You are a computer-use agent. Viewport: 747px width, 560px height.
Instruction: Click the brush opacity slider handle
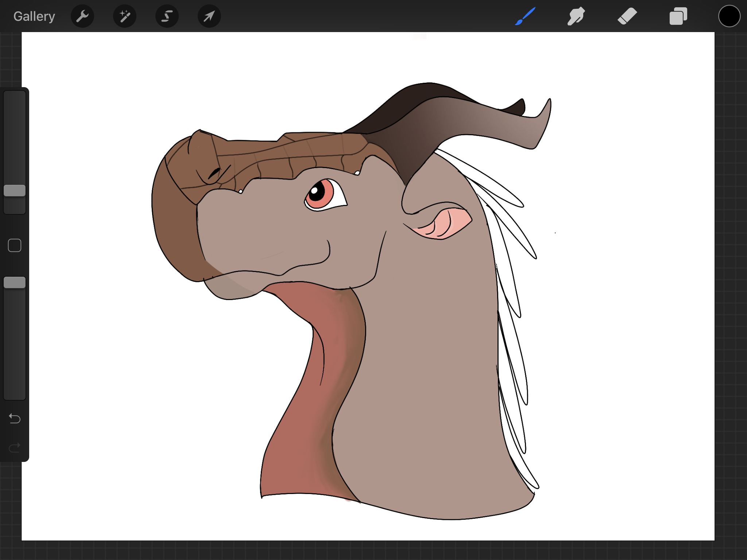pos(15,283)
